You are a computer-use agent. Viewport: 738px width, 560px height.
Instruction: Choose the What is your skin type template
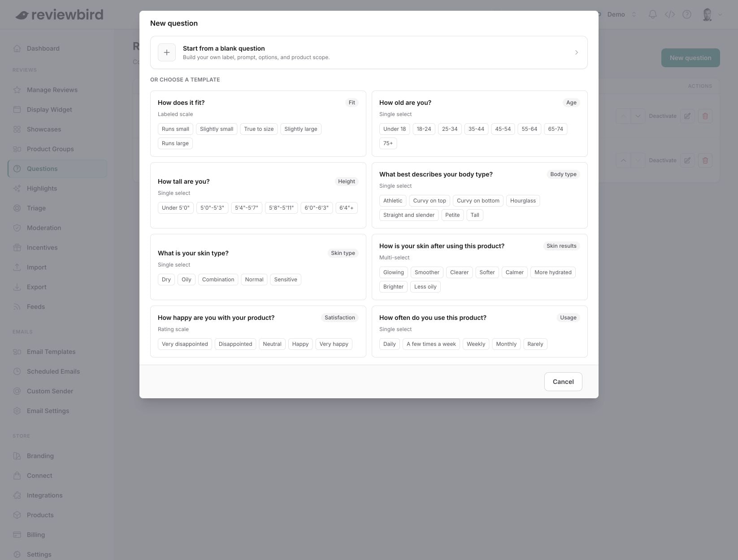click(258, 267)
